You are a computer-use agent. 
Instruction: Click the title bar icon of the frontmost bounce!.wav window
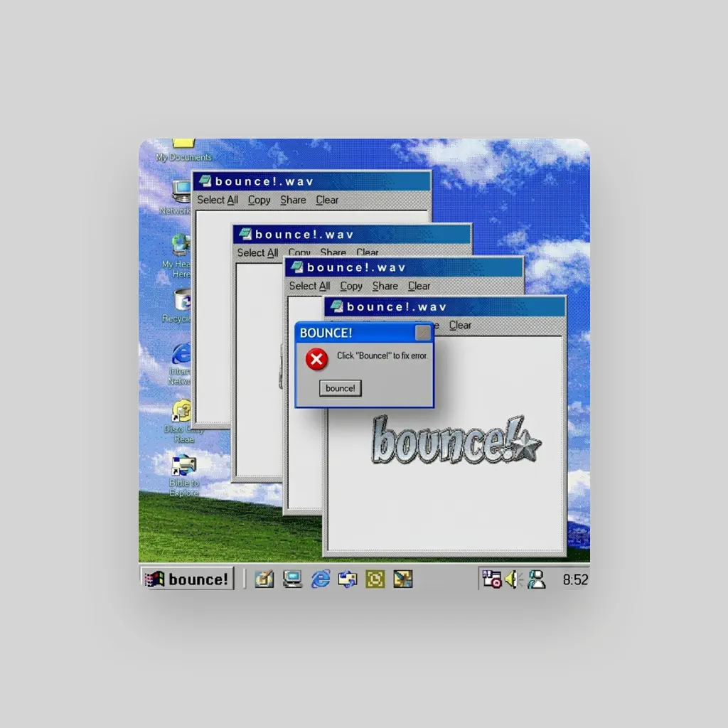[336, 306]
